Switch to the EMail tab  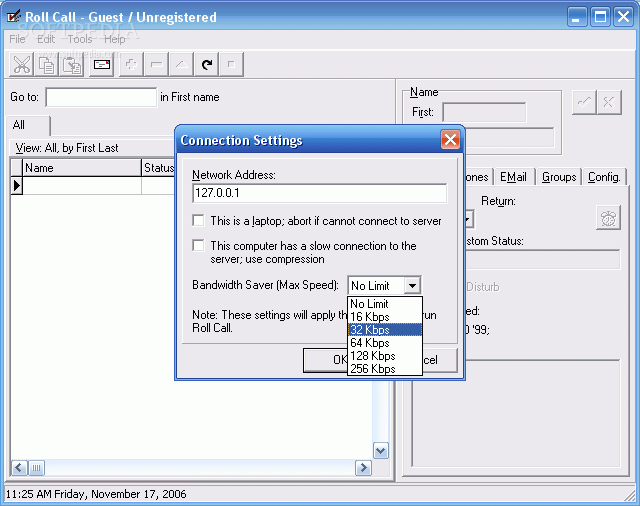tap(513, 177)
